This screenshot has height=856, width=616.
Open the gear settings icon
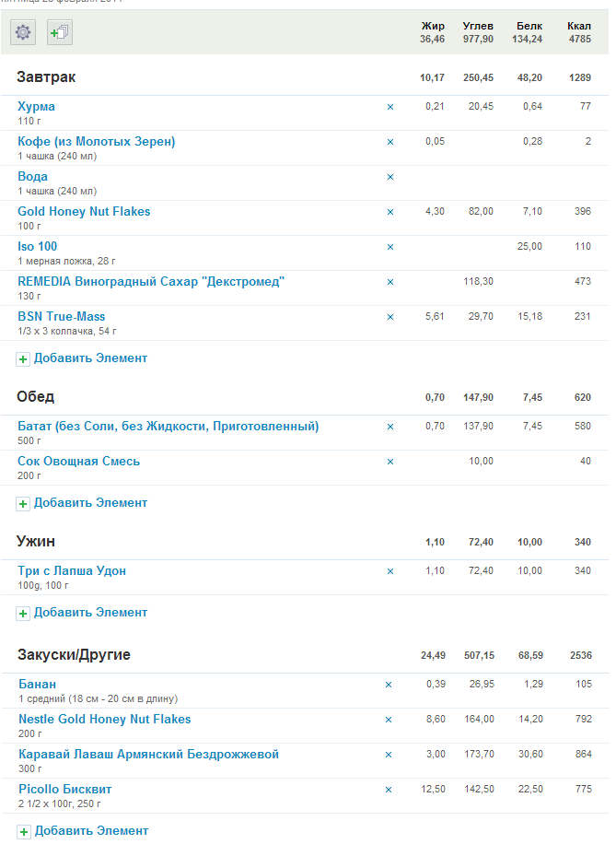[23, 32]
